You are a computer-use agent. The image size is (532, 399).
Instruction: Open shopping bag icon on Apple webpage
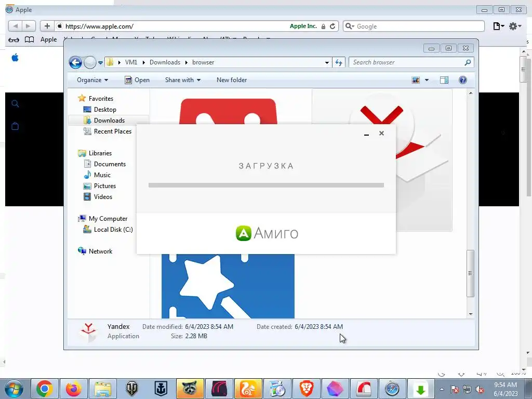click(15, 126)
